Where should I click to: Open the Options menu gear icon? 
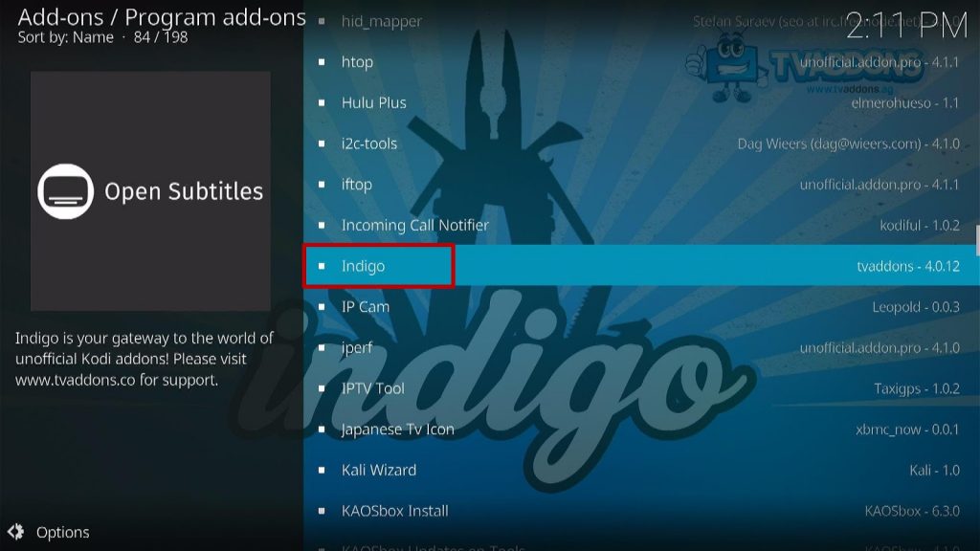coord(15,532)
